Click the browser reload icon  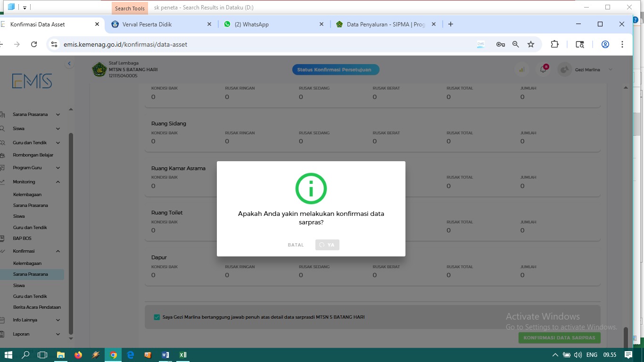[34, 44]
